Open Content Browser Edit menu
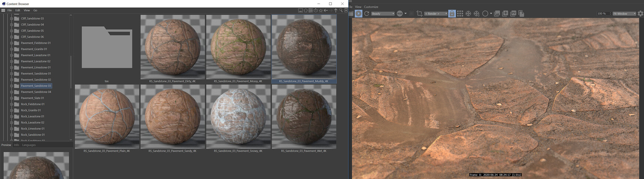Screen dimensions: 644x179 pyautogui.click(x=17, y=10)
